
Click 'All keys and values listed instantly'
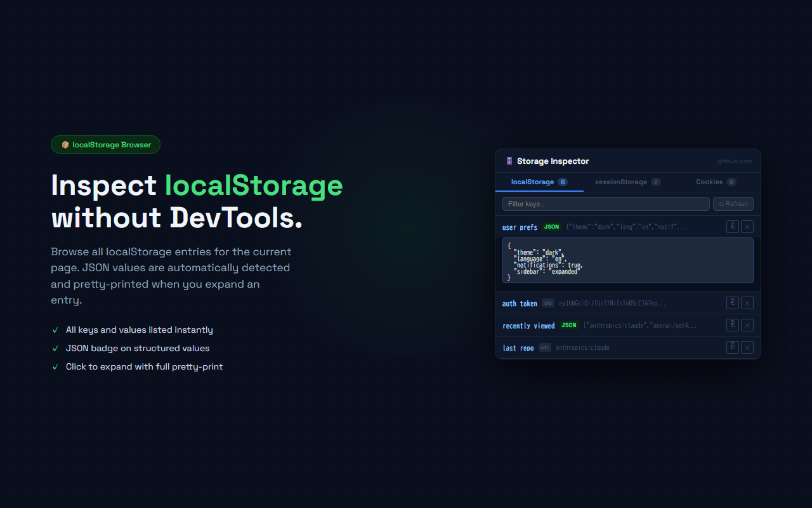140,330
